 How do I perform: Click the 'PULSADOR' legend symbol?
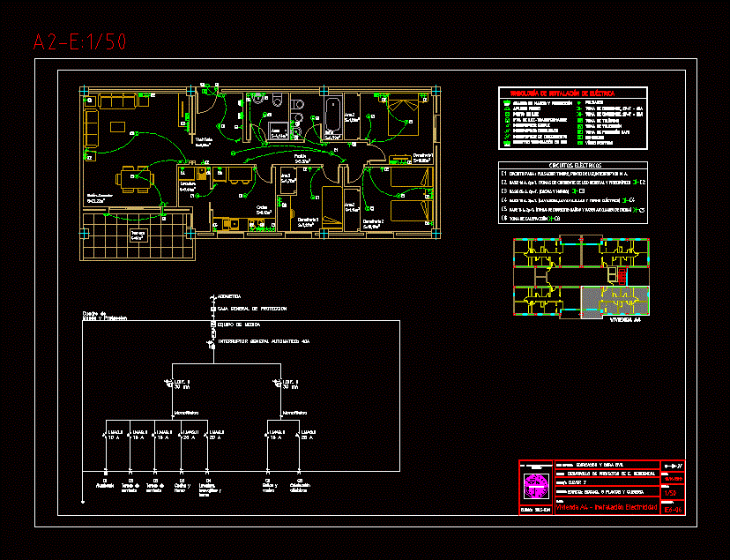[x=579, y=102]
